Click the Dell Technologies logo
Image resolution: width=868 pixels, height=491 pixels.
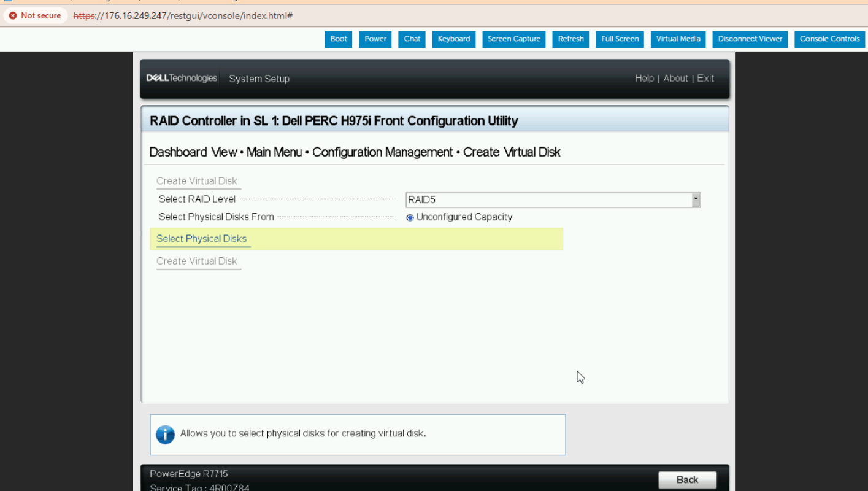[182, 79]
